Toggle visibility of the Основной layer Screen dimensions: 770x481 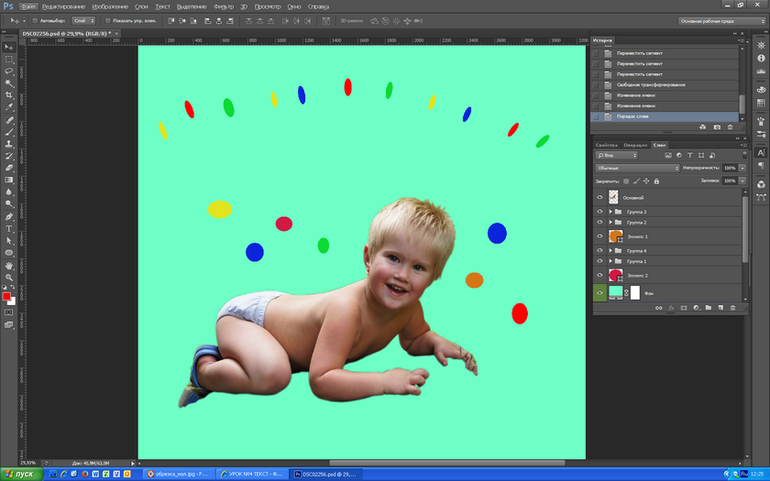[600, 198]
